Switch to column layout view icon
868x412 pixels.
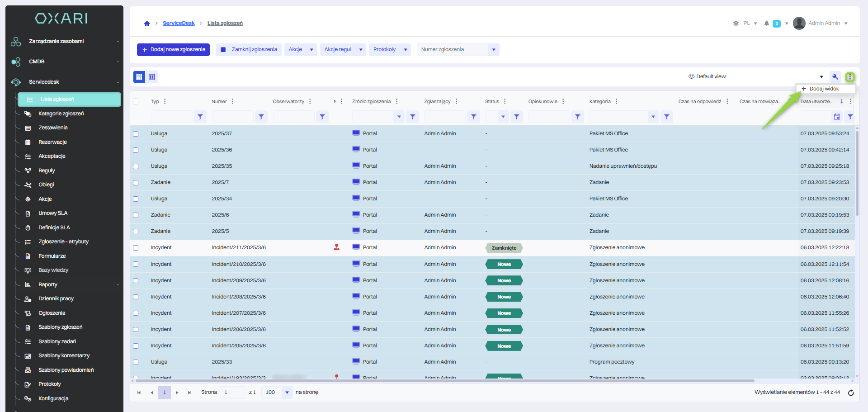(x=152, y=77)
